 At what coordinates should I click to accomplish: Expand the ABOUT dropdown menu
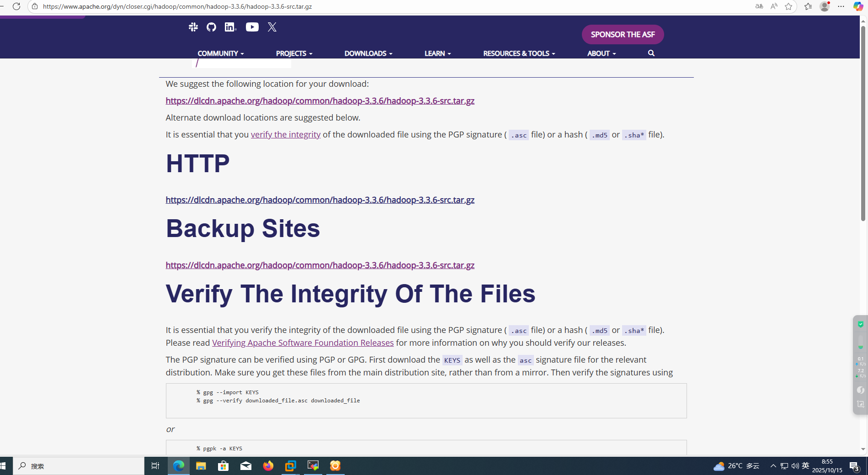coord(602,53)
